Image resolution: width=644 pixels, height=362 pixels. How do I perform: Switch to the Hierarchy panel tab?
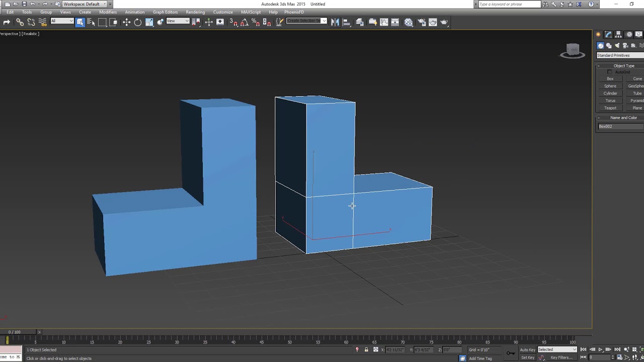pyautogui.click(x=619, y=34)
